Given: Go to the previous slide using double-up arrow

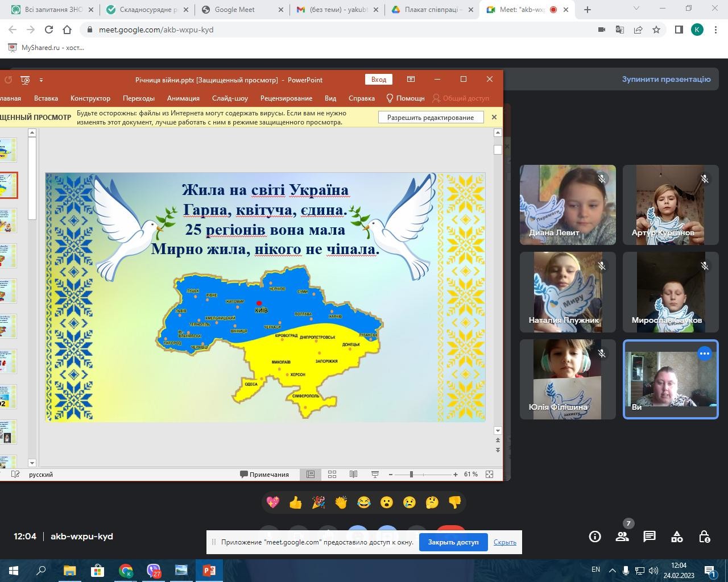Looking at the screenshot, I should tap(498, 440).
